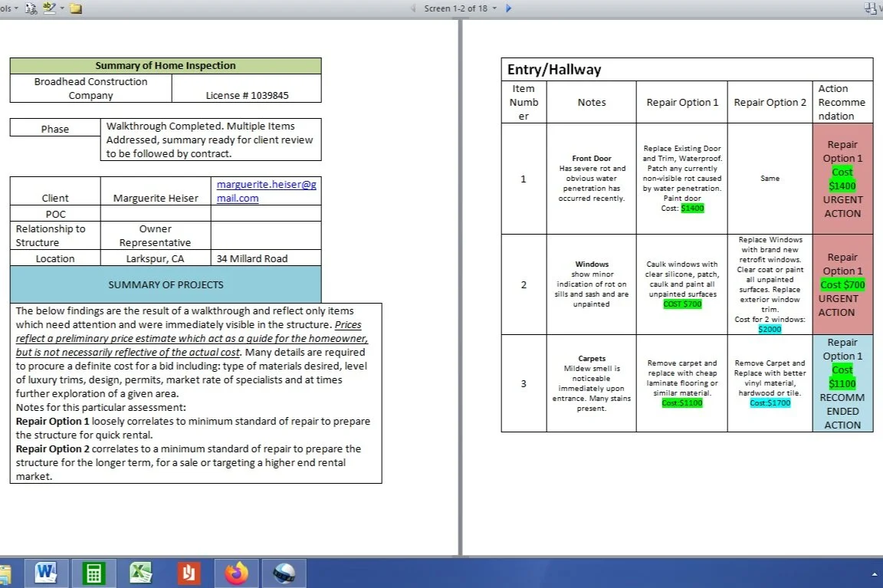Click the Owner Representative cell
The height and width of the screenshot is (588, 883).
click(156, 235)
